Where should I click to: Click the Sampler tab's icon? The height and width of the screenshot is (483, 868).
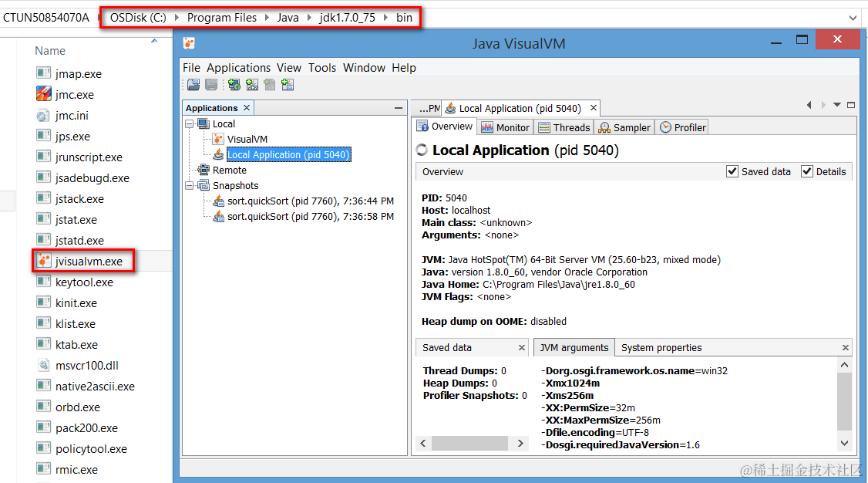(604, 127)
